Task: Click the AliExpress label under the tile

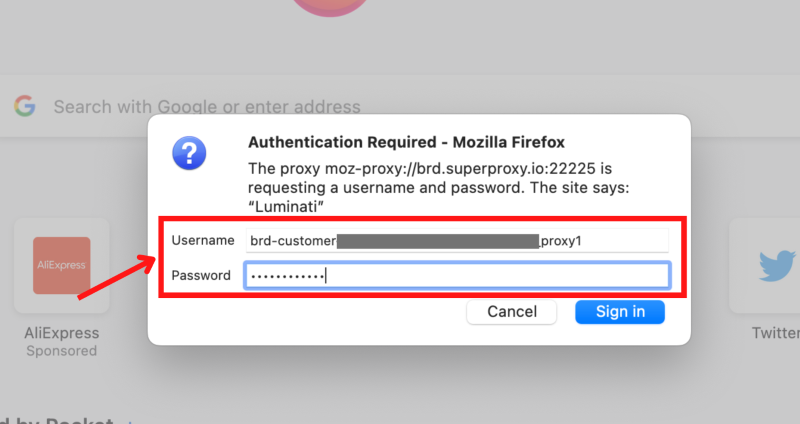Action: click(x=62, y=333)
